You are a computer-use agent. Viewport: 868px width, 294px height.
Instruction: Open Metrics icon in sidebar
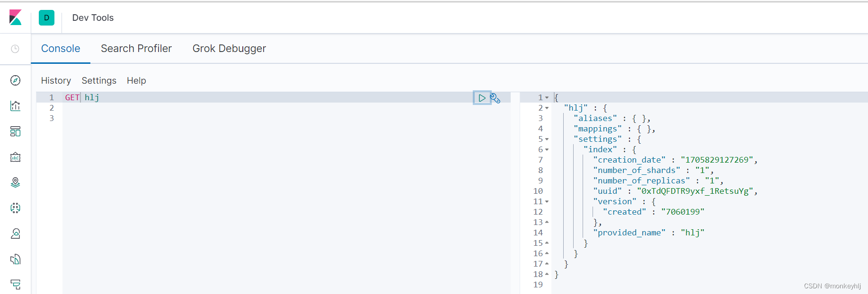coord(15,233)
